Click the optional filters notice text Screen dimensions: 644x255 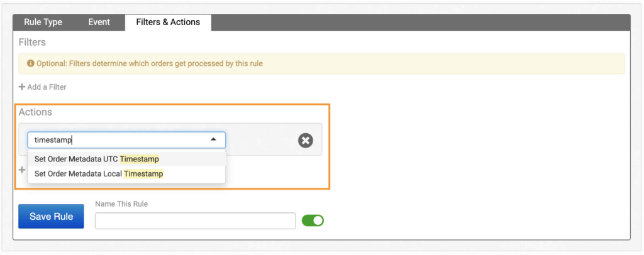149,63
